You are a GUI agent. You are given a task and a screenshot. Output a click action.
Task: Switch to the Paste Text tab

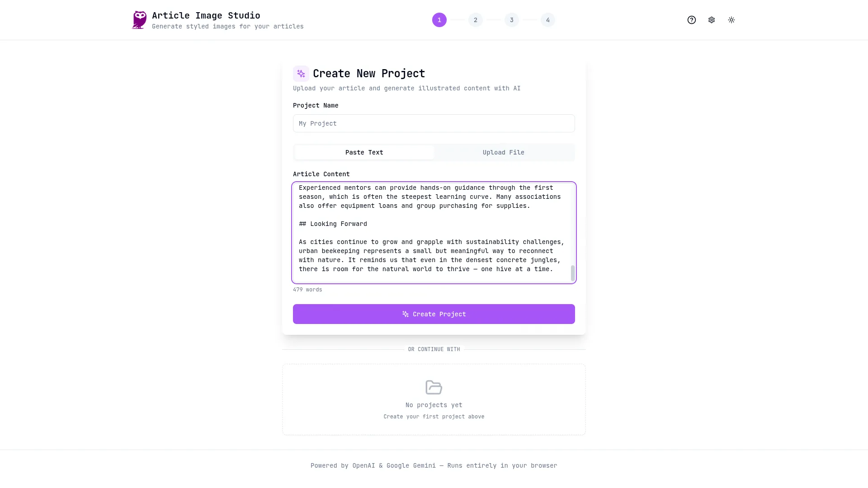[x=364, y=152]
